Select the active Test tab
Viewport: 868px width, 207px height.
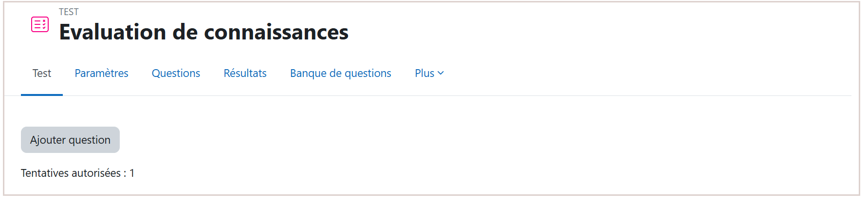click(x=42, y=73)
